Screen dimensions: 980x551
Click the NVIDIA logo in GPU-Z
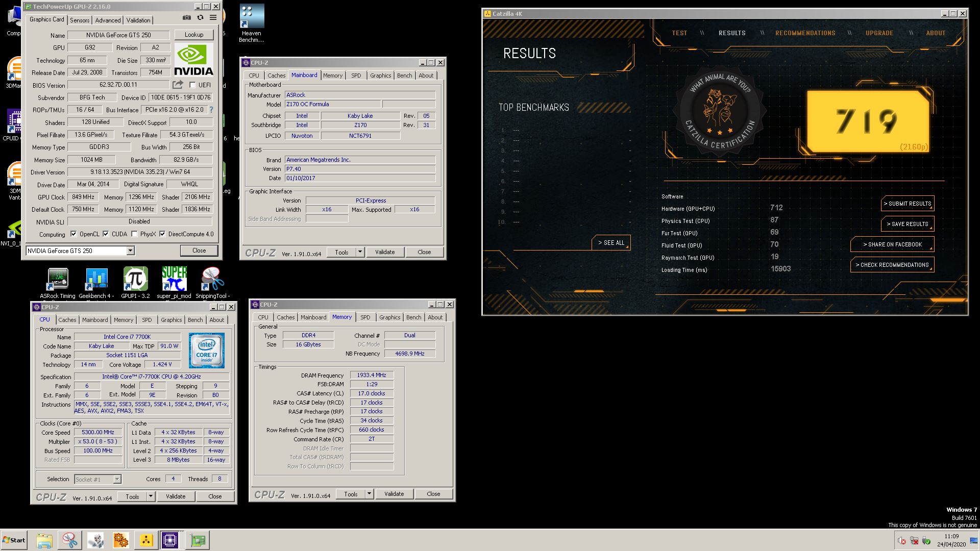193,60
